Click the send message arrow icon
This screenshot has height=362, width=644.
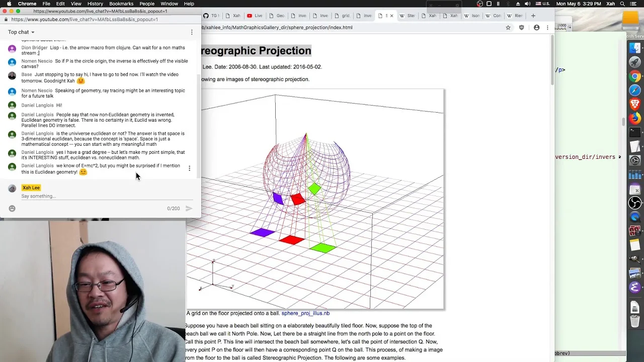coord(189,208)
